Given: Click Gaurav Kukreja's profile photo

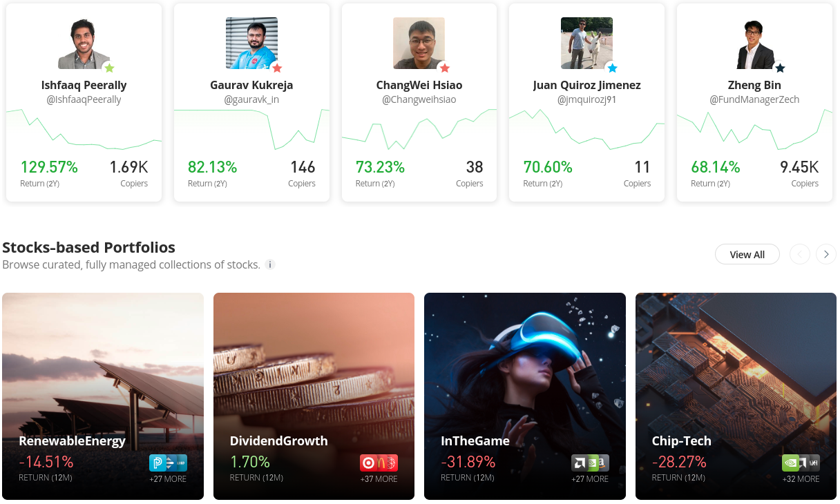Looking at the screenshot, I should (251, 43).
